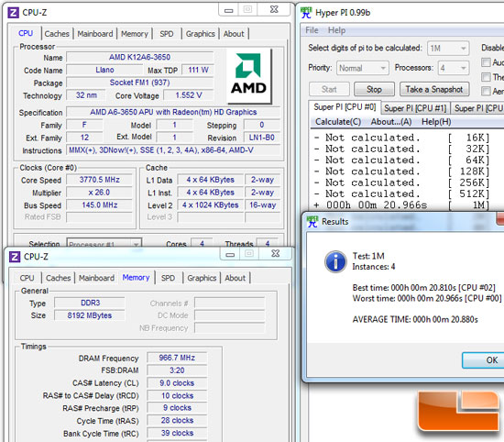Click the DRAM Frequency value 966.7 MHz
This screenshot has width=504, height=442.
(x=177, y=358)
